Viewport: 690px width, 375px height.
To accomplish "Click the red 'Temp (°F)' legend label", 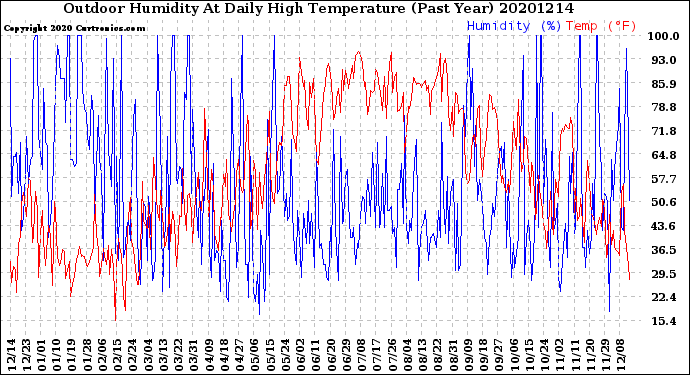I will (x=601, y=26).
